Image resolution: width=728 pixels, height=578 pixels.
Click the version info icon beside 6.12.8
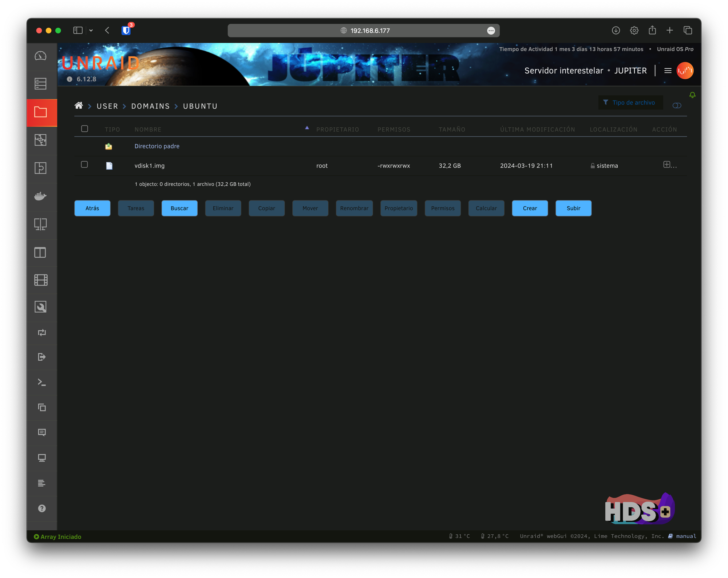click(x=70, y=79)
